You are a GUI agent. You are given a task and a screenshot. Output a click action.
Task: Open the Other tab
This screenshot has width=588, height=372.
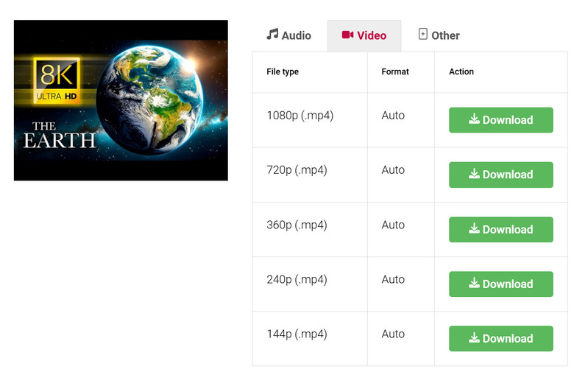439,35
